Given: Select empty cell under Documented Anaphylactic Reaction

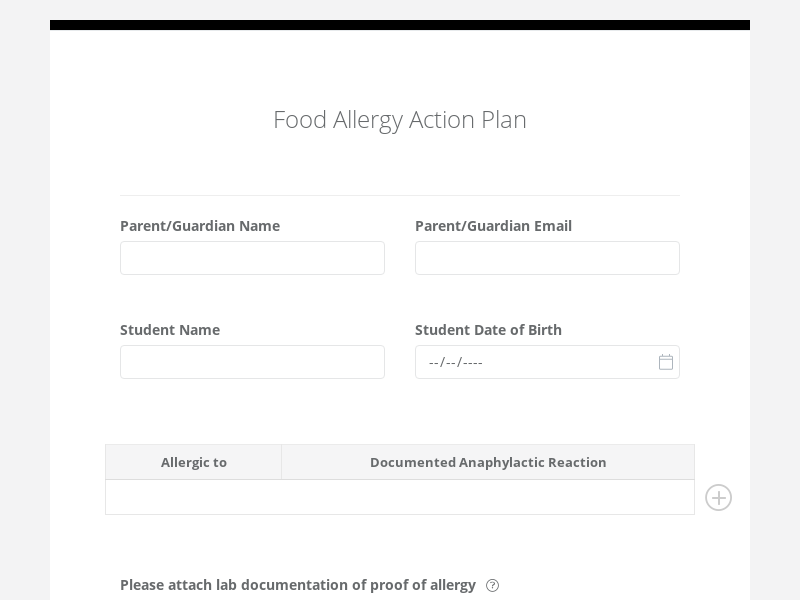Looking at the screenshot, I should pyautogui.click(x=488, y=497).
